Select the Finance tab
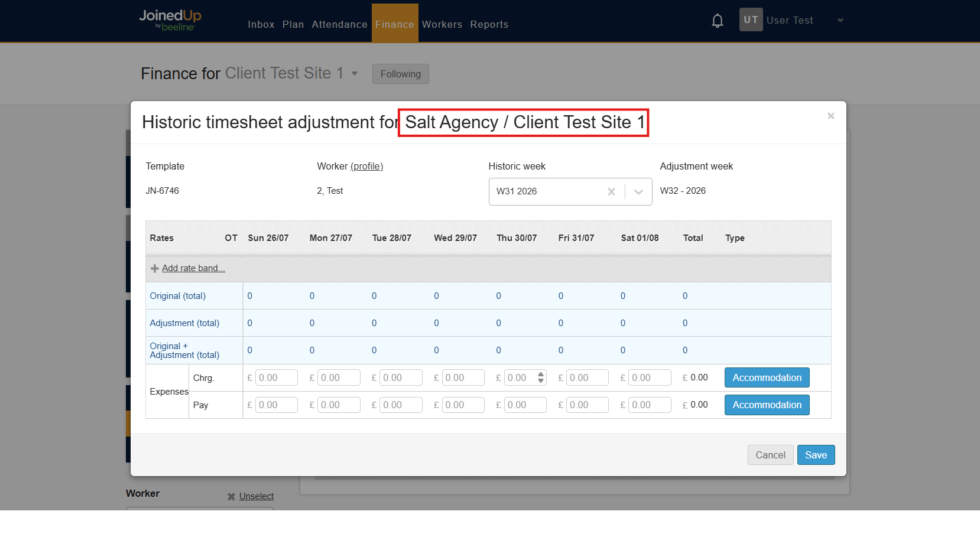Image resolution: width=980 pixels, height=547 pixels. click(x=395, y=23)
